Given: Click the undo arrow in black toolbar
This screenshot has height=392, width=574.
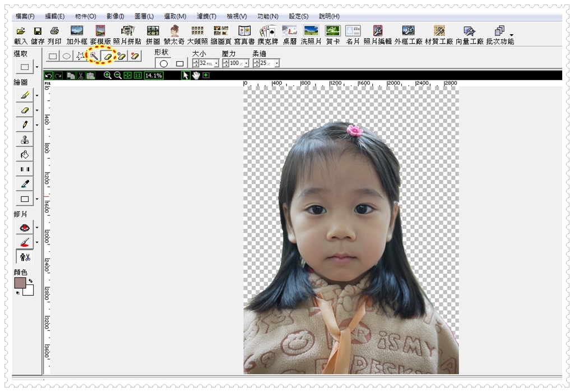Looking at the screenshot, I should tap(48, 76).
